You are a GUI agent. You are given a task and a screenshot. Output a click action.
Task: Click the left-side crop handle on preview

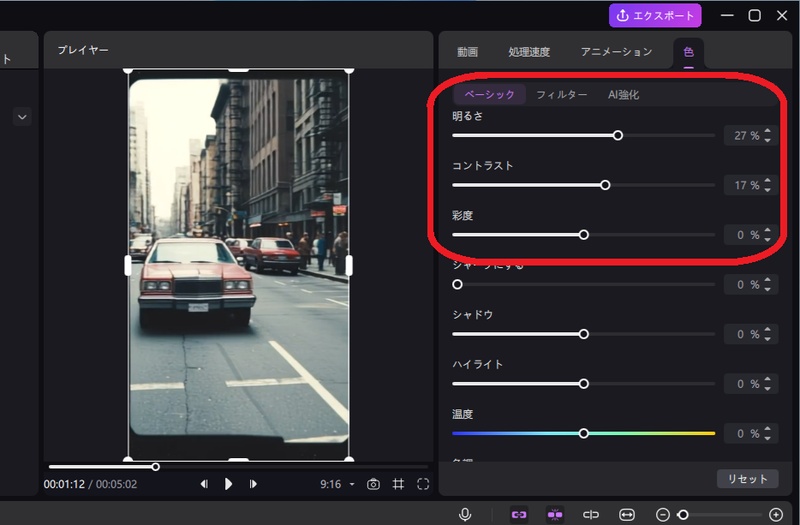[x=128, y=265]
